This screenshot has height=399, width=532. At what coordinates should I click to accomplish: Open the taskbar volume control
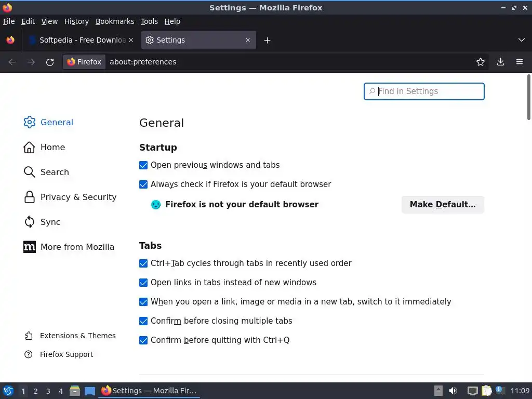[x=453, y=391]
